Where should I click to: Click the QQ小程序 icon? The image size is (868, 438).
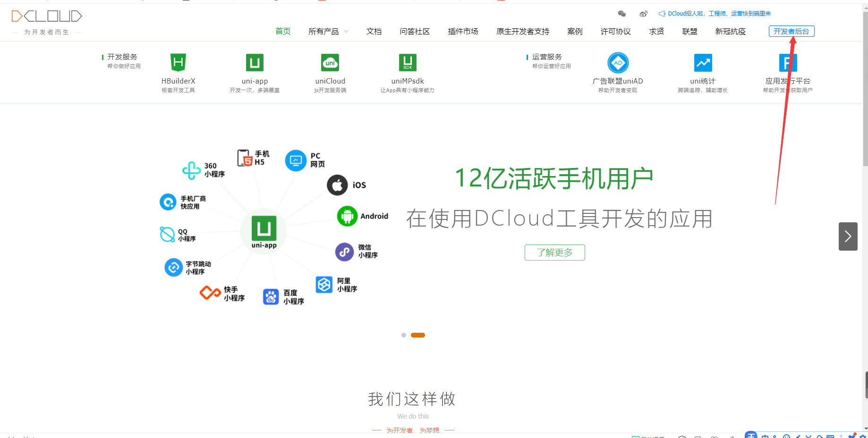[x=167, y=235]
